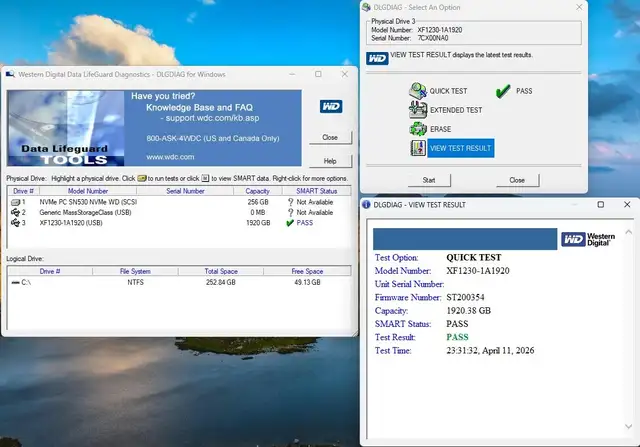Select drive 1 NVMe disk icon

pyautogui.click(x=16, y=202)
